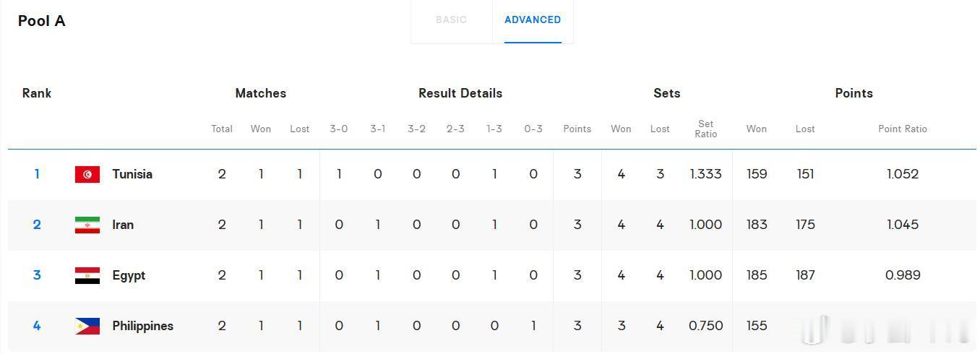980x354 pixels.
Task: Click the Point Ratio column header
Action: pyautogui.click(x=903, y=129)
